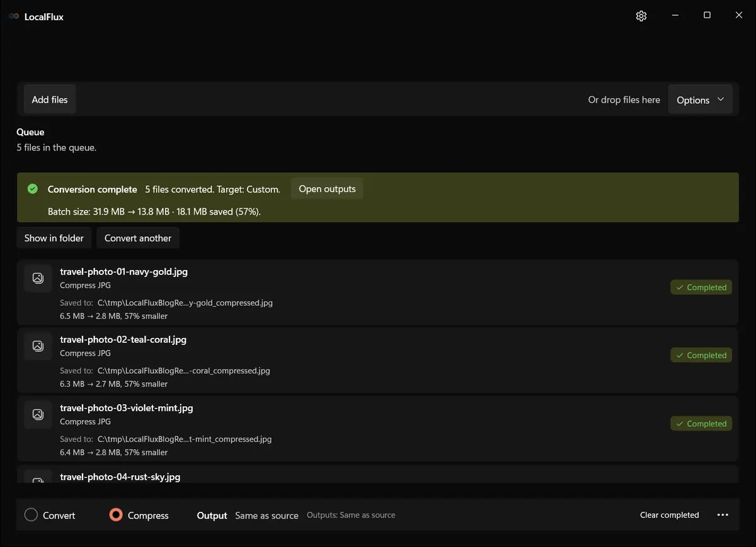Click the 6.4 MB → 2.8 MB size text

click(114, 453)
